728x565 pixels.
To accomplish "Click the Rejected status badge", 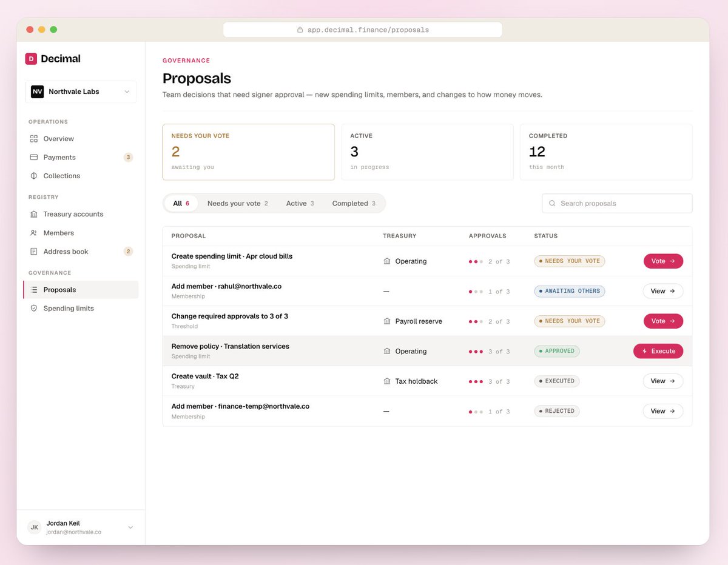I will point(557,411).
